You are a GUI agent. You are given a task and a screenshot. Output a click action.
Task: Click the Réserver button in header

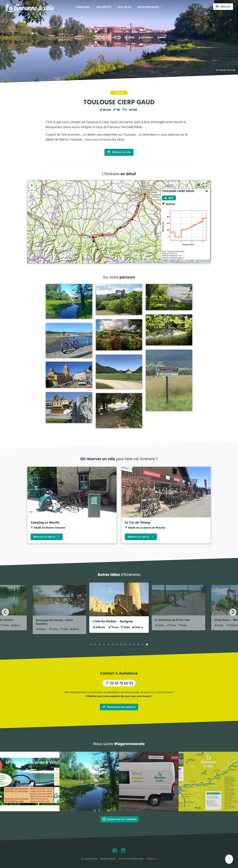point(223,6)
